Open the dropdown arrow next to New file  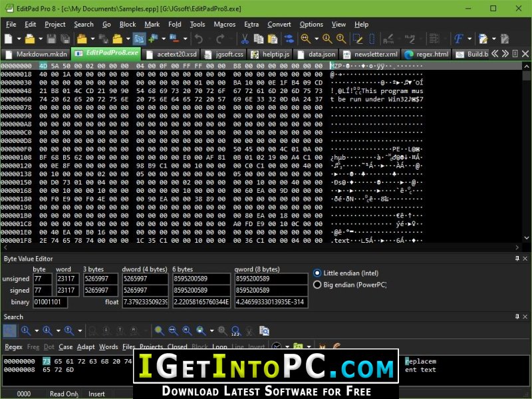click(19, 39)
